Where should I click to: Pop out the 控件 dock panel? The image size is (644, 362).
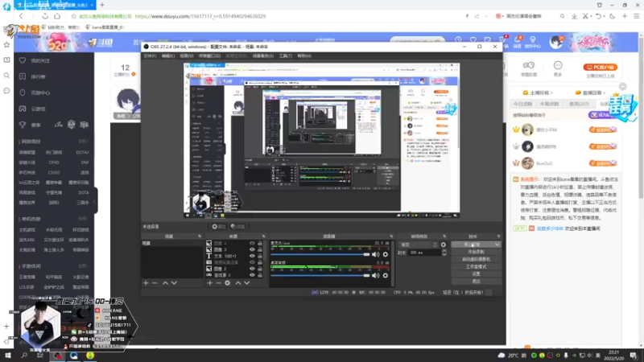498,237
